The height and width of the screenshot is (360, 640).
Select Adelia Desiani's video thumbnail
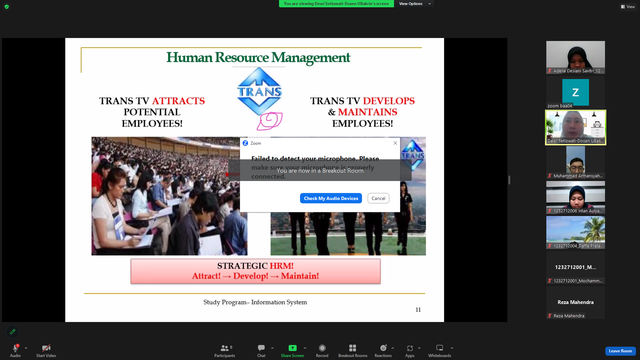coord(576,57)
